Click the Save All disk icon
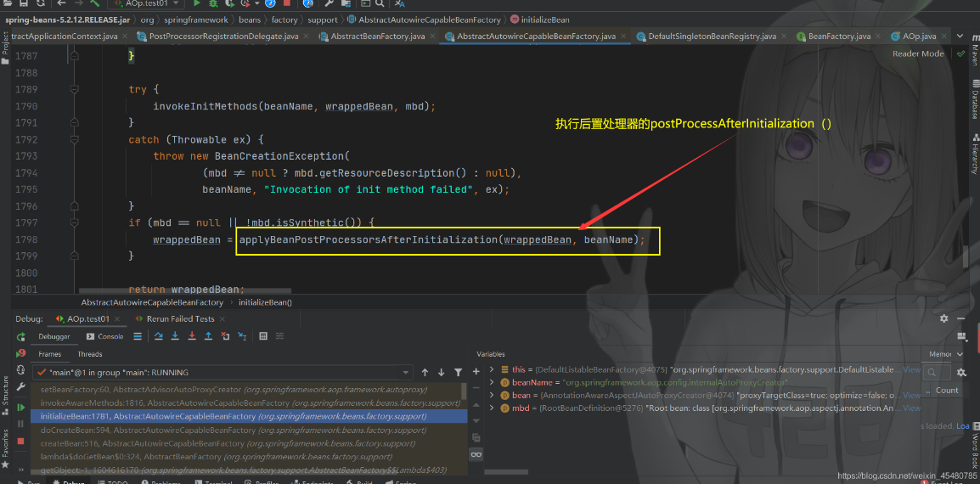 click(24, 3)
